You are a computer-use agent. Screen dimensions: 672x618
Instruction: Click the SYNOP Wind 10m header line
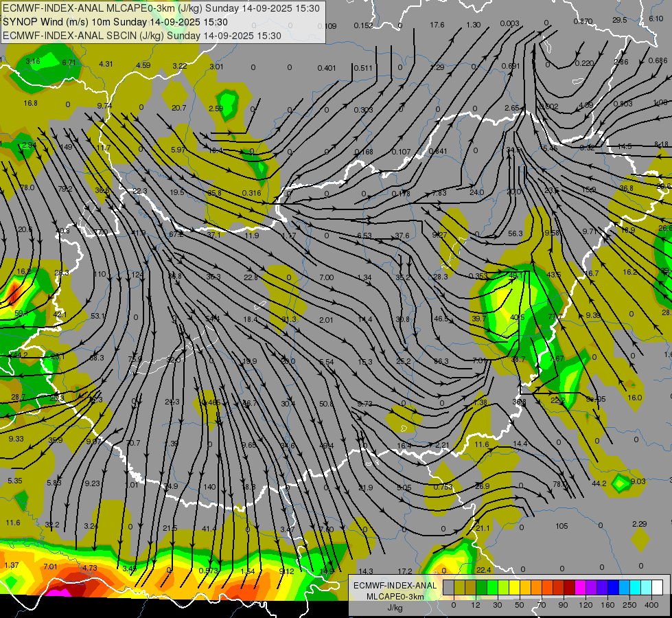[x=115, y=22]
